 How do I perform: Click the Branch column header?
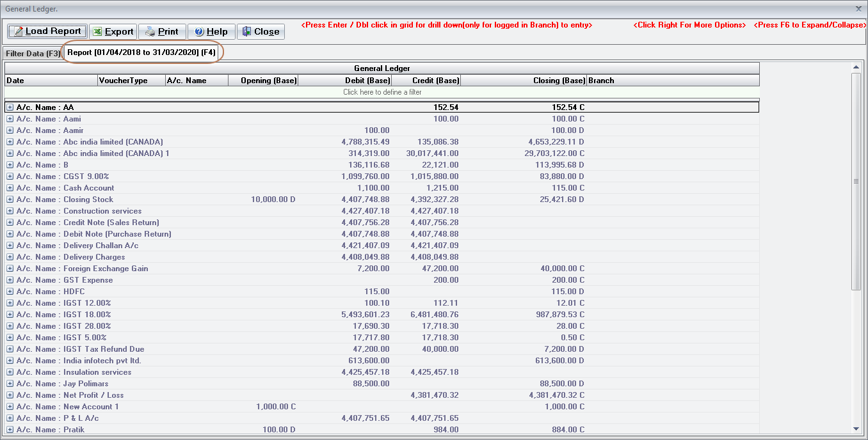[x=673, y=81]
